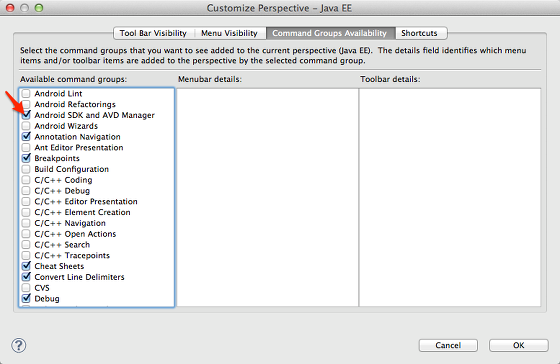Select the Android SDK and AVD Manager label
Screen dimensions: 560x364
(95, 115)
